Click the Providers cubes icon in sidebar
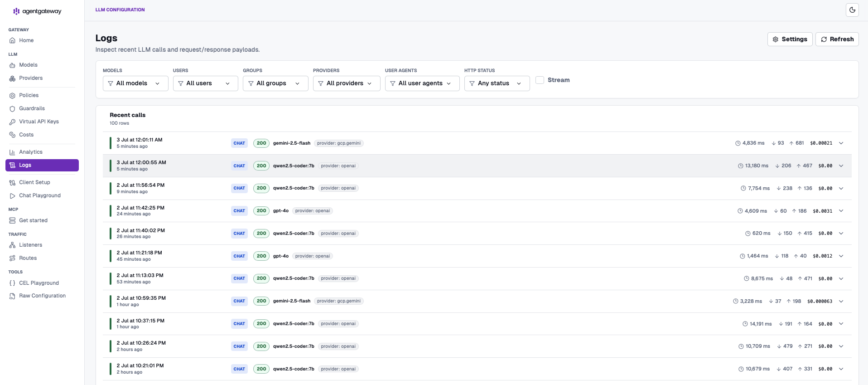Screen dimensions: 868x385 pyautogui.click(x=12, y=78)
